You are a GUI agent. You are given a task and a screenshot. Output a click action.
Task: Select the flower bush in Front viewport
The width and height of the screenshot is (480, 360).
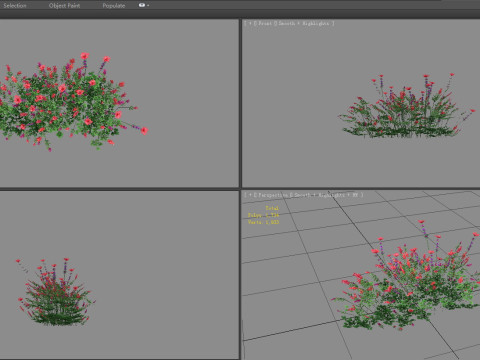pyautogui.click(x=406, y=106)
